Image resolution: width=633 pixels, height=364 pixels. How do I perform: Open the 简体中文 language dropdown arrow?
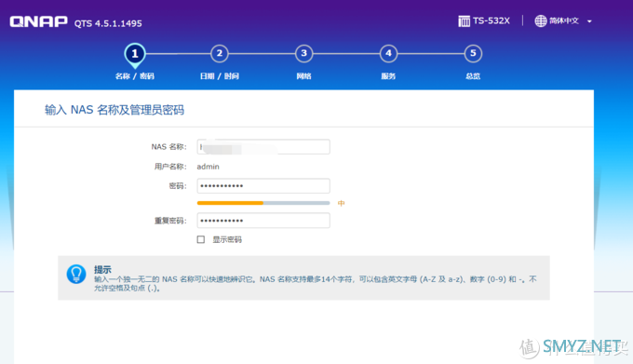[589, 21]
